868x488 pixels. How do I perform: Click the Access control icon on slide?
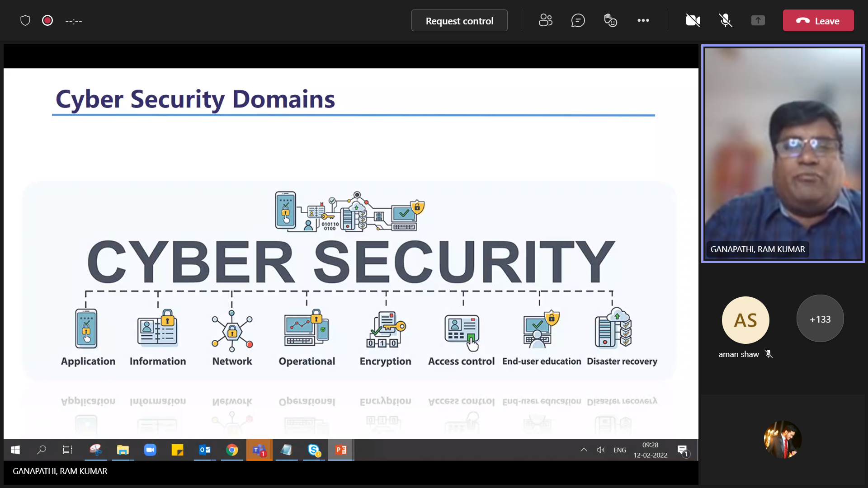pos(462,332)
